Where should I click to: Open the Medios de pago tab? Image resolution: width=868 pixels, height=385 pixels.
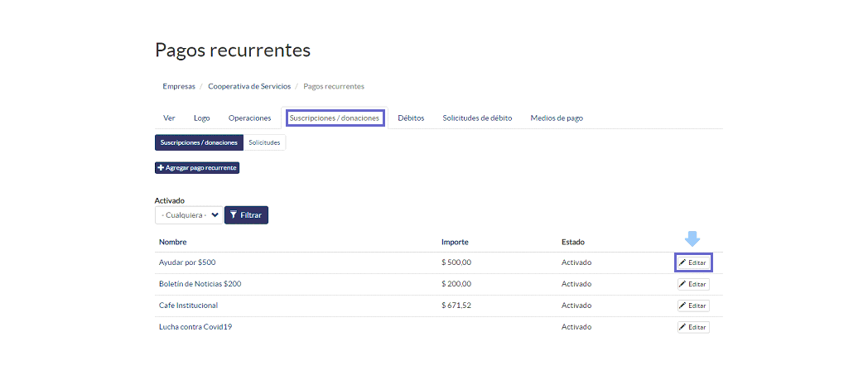point(557,118)
